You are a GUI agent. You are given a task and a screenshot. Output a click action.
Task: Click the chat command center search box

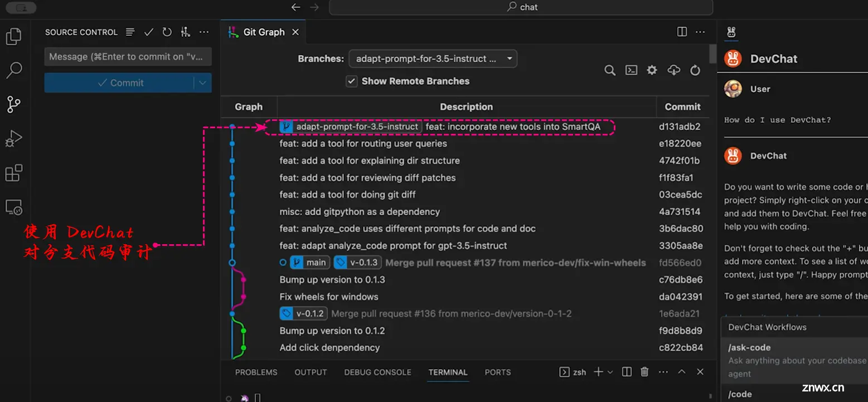521,7
